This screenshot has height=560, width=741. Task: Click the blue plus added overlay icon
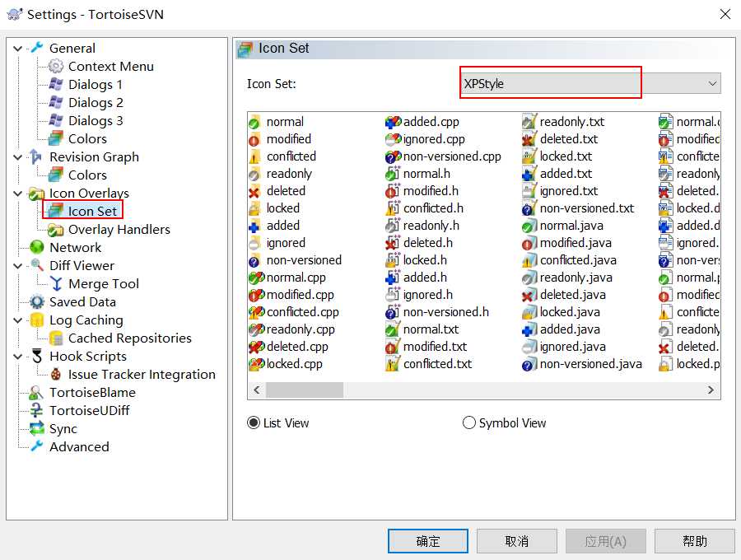click(254, 226)
